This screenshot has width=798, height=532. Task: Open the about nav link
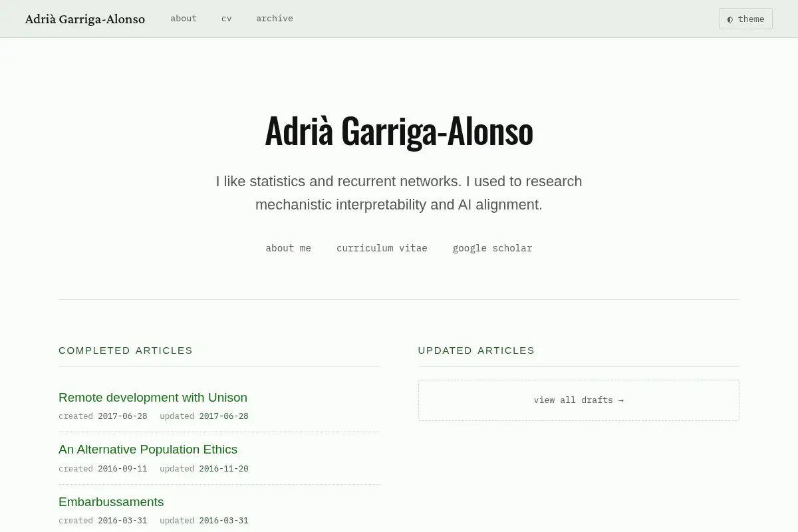pos(184,19)
